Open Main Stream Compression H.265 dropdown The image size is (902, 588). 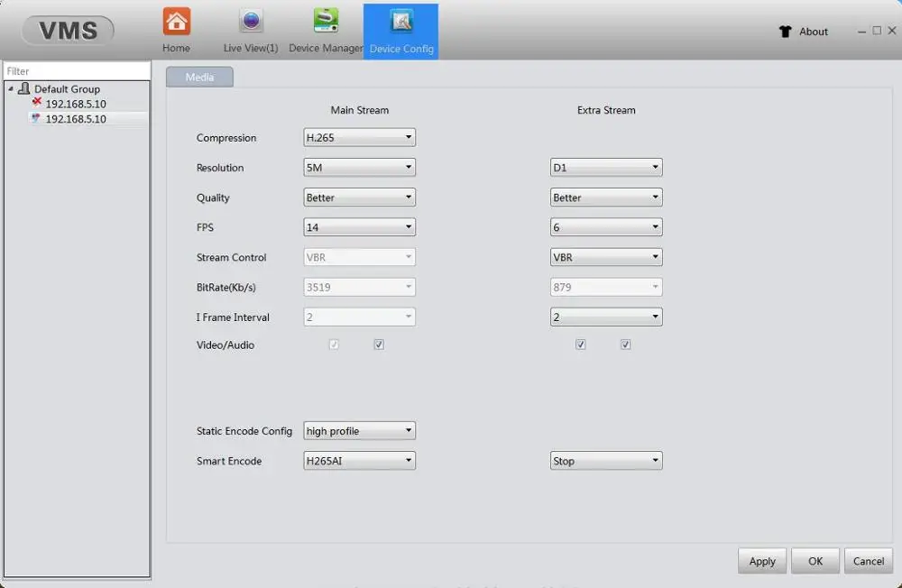pyautogui.click(x=360, y=137)
